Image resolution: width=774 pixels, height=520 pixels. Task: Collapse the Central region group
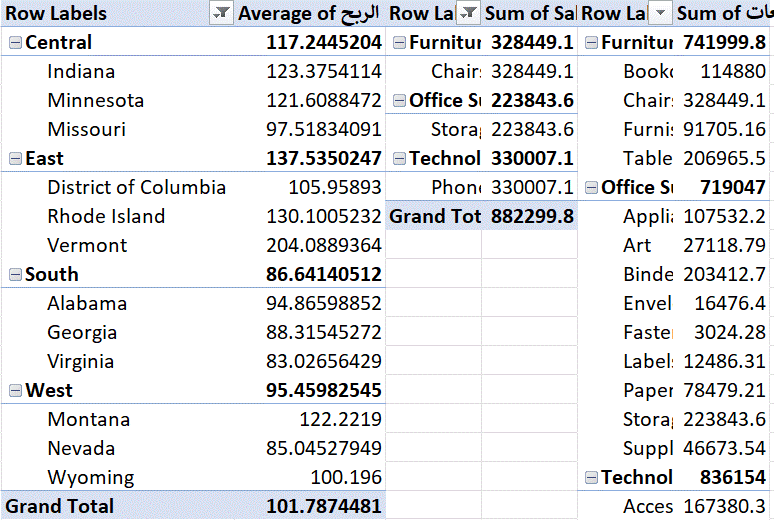pyautogui.click(x=15, y=43)
